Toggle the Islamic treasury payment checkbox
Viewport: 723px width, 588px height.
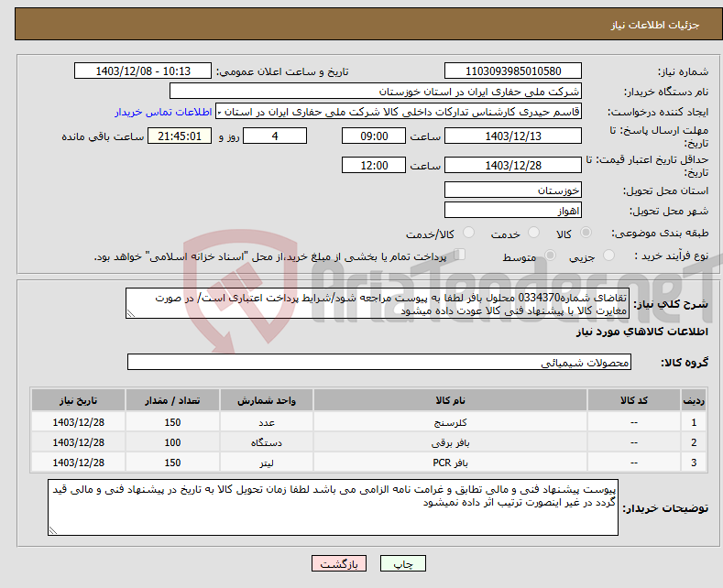460,255
